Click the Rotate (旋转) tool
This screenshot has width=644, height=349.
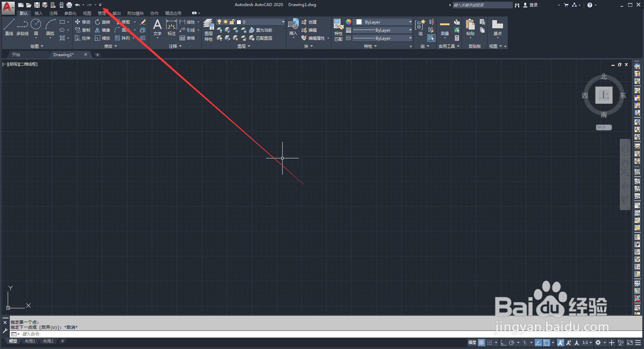[x=103, y=22]
